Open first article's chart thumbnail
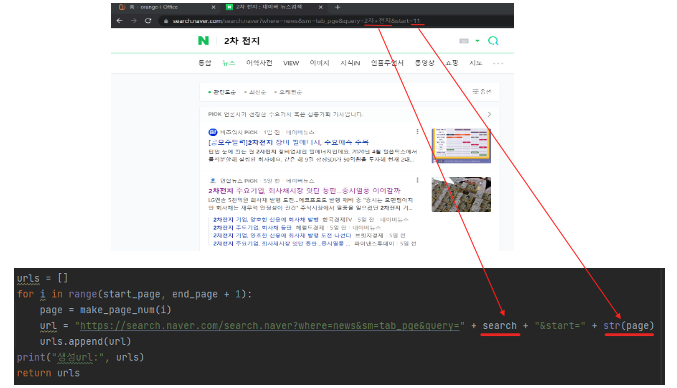Image resolution: width=677 pixels, height=388 pixels. point(461,146)
